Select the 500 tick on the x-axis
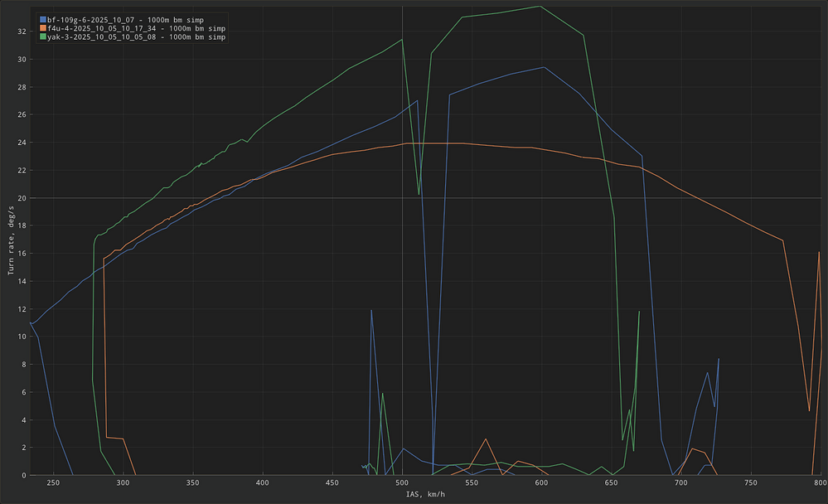Image resolution: width=828 pixels, height=504 pixels. (x=402, y=483)
